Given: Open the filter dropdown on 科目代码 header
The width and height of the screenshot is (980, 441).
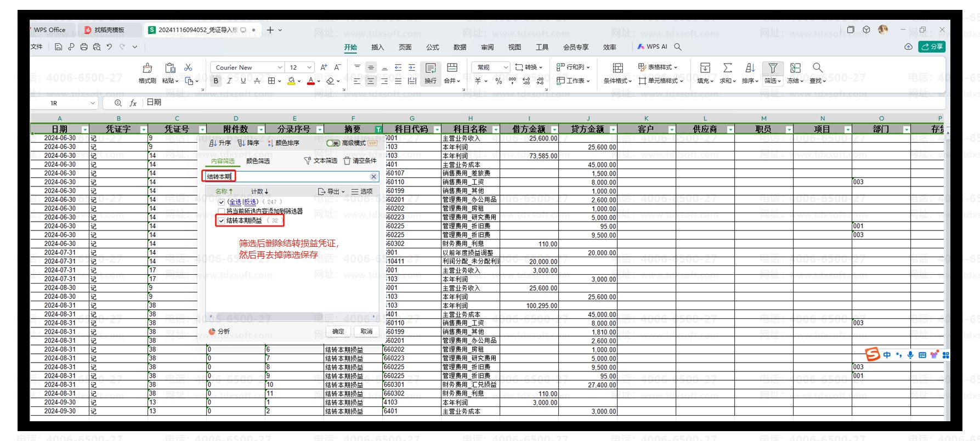Looking at the screenshot, I should (x=437, y=129).
